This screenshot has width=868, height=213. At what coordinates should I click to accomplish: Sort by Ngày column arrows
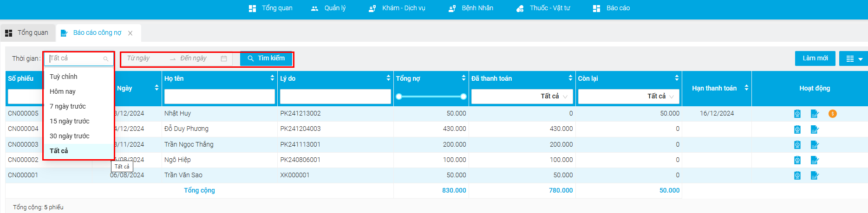[x=157, y=88]
